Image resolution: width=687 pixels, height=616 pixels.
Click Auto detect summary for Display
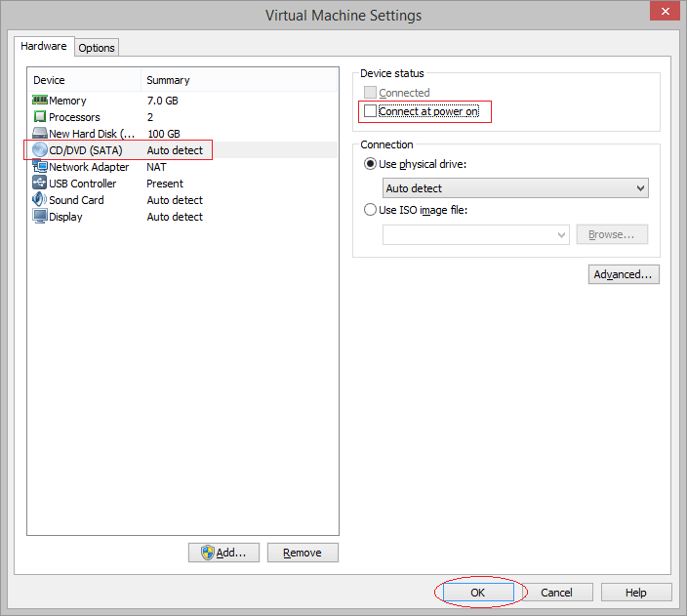(175, 217)
